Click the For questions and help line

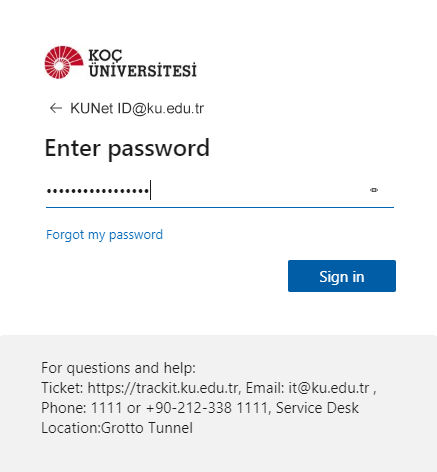119,368
